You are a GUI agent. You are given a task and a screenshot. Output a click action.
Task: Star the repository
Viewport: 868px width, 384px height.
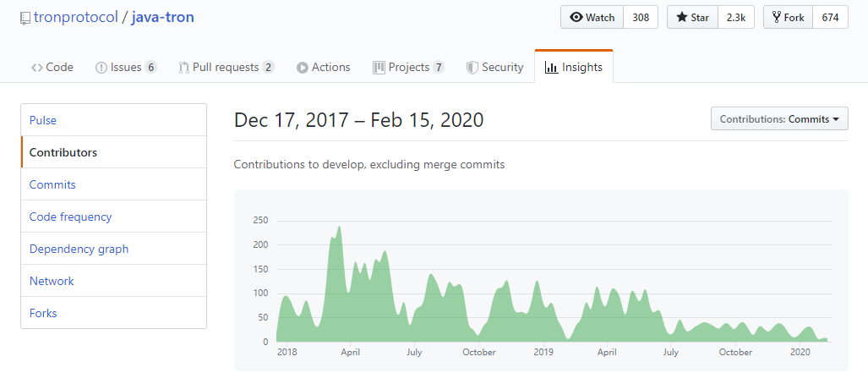point(692,17)
